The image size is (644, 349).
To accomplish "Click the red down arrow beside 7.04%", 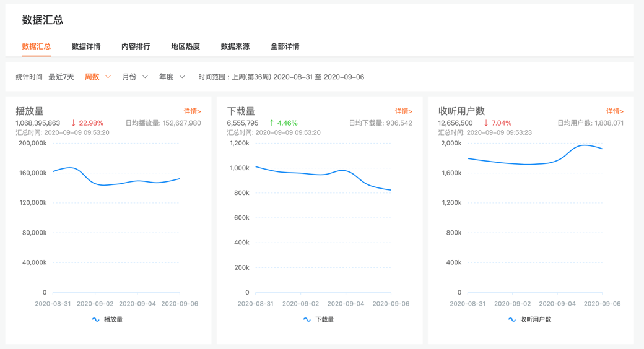I will click(x=486, y=123).
